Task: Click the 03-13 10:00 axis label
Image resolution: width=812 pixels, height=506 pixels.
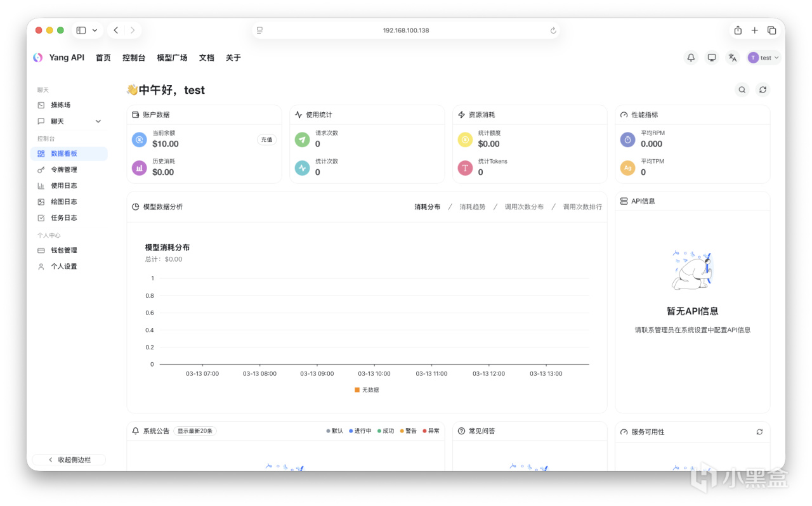Action: click(374, 373)
